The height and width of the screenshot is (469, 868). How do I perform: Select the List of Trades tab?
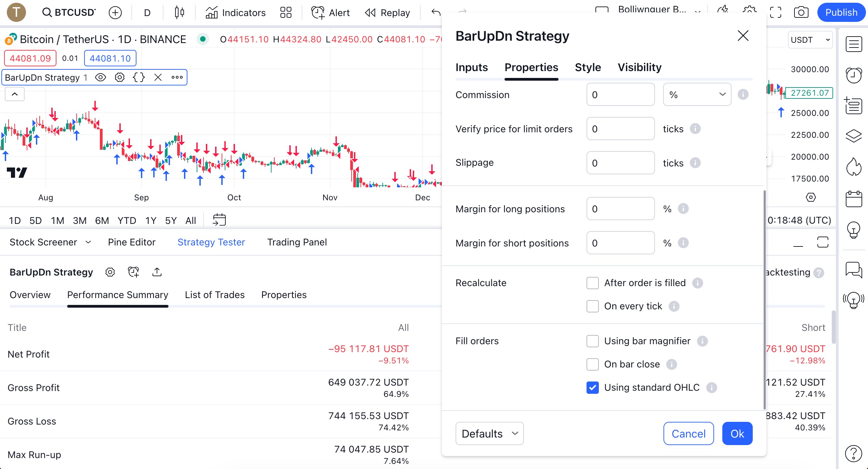215,295
